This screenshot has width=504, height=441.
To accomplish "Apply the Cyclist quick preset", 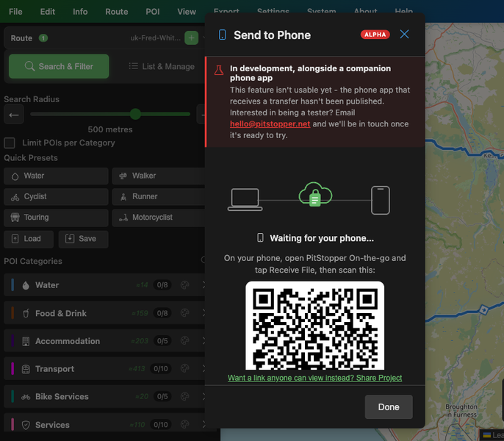I will point(56,196).
